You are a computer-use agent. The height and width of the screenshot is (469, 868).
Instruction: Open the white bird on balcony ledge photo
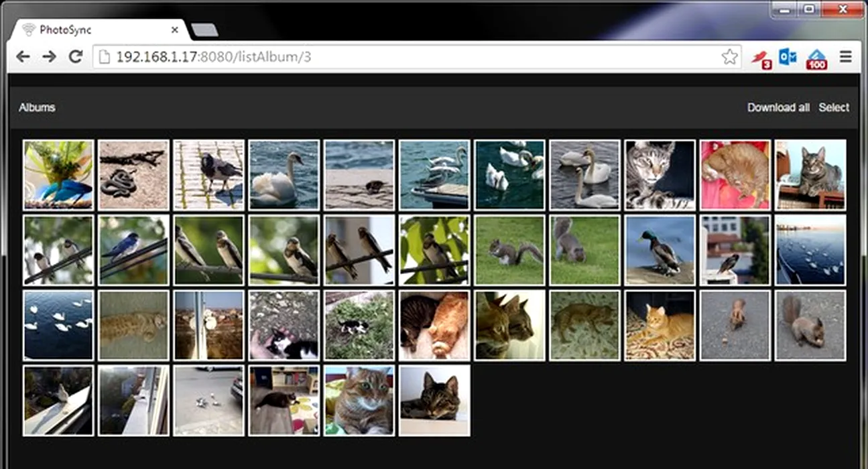[x=58, y=401]
